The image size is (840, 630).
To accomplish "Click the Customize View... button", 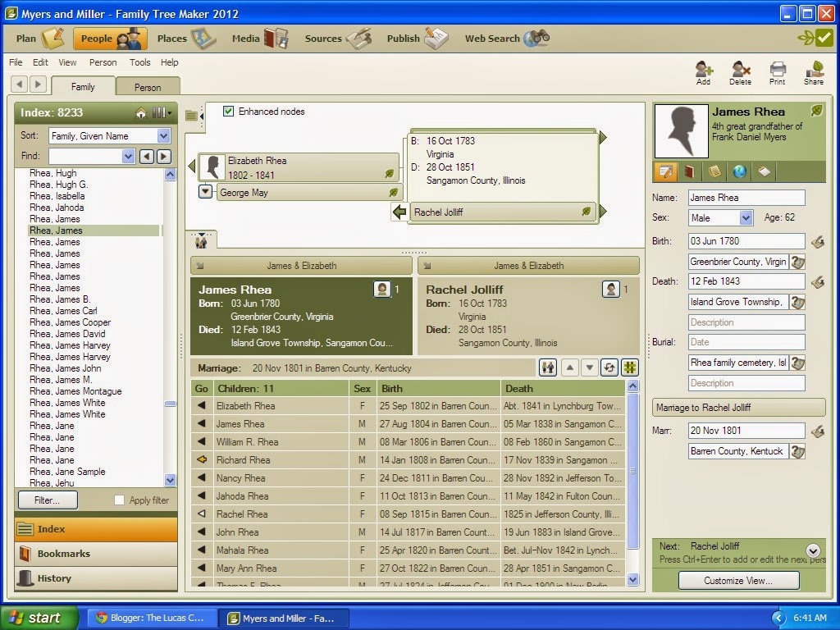I will 738,581.
